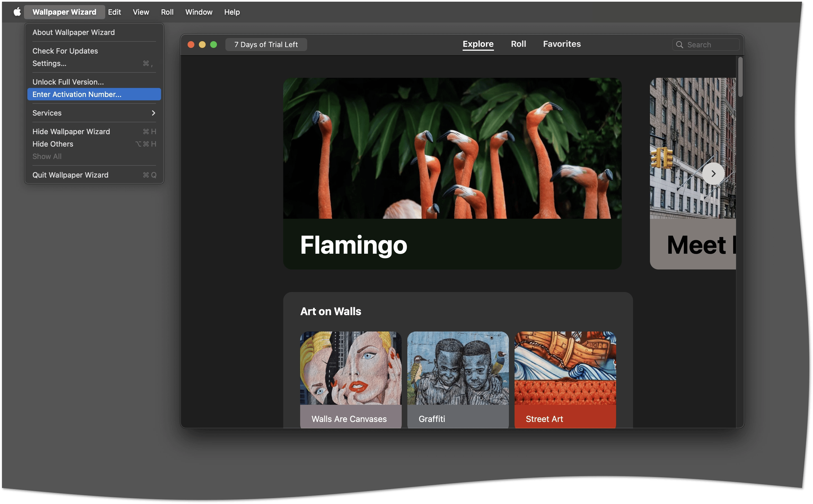Click the next-slide chevron arrow
The height and width of the screenshot is (504, 813).
tap(713, 173)
